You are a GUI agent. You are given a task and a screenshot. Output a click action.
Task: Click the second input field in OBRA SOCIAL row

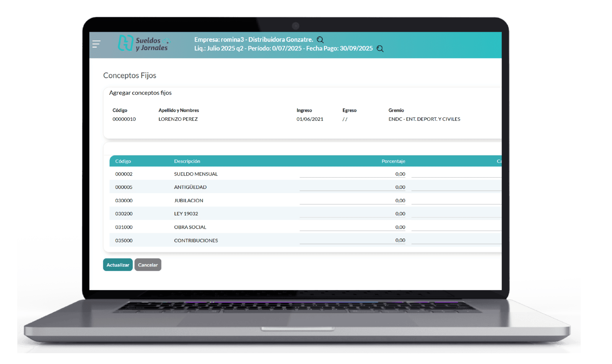456,227
